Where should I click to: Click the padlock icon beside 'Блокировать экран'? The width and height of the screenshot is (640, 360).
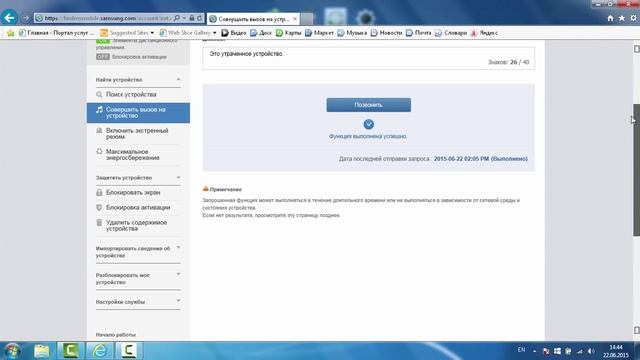(x=99, y=192)
